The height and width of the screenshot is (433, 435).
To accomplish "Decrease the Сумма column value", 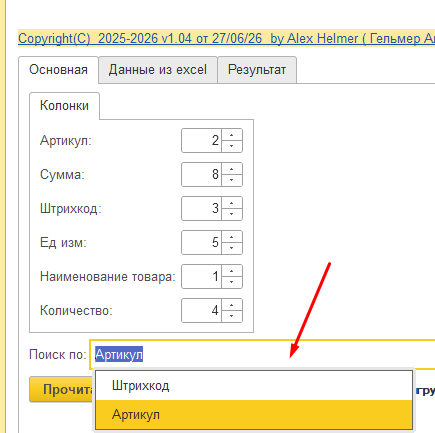I will click(x=232, y=180).
